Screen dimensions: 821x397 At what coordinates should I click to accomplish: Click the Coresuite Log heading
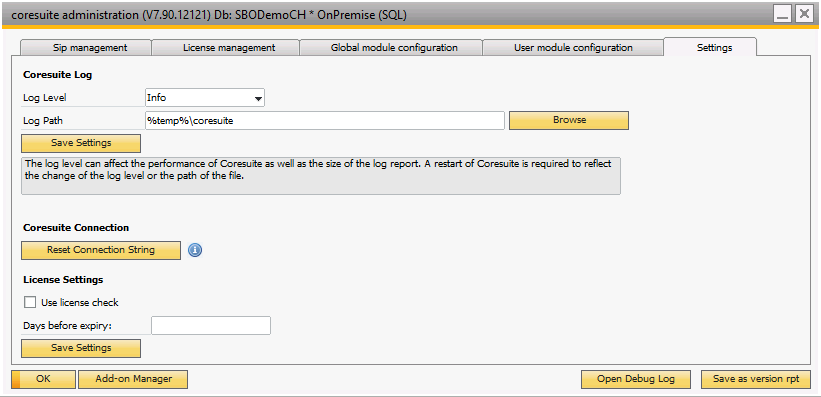[58, 75]
